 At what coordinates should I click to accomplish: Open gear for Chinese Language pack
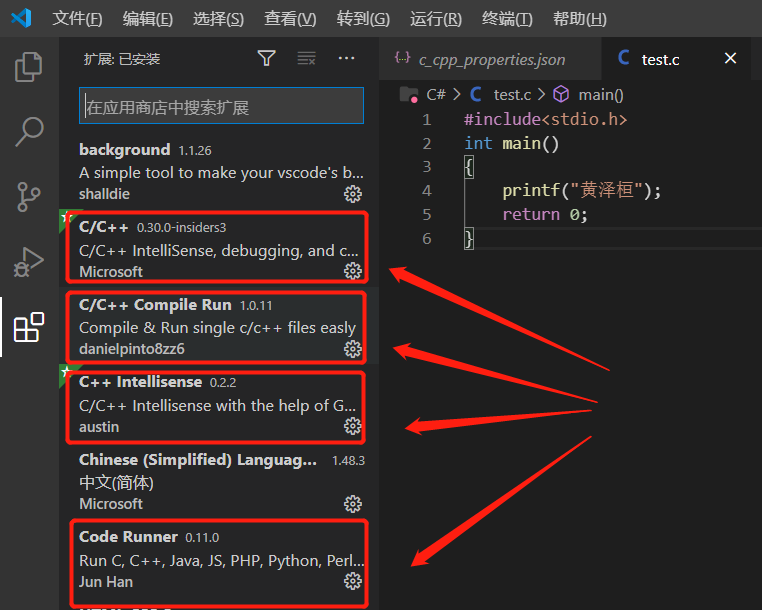[353, 504]
